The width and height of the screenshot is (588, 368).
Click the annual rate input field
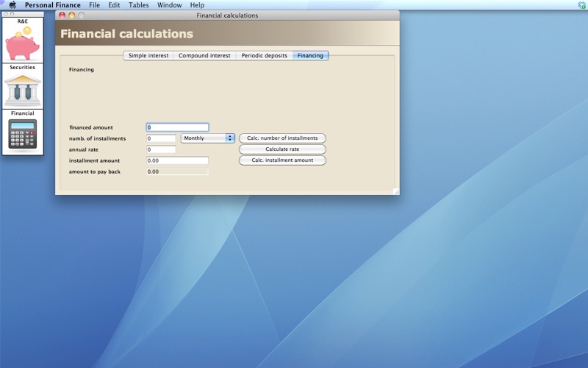[x=161, y=149]
